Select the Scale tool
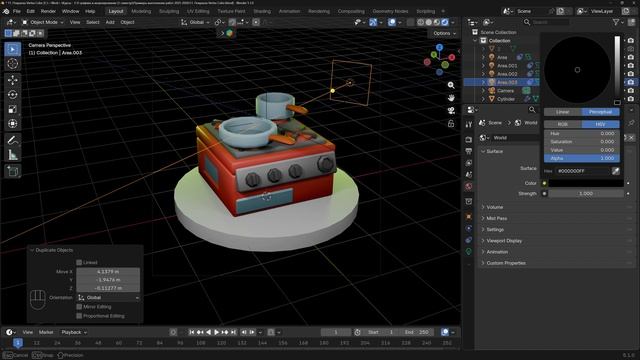The width and height of the screenshot is (640, 360). click(x=13, y=109)
